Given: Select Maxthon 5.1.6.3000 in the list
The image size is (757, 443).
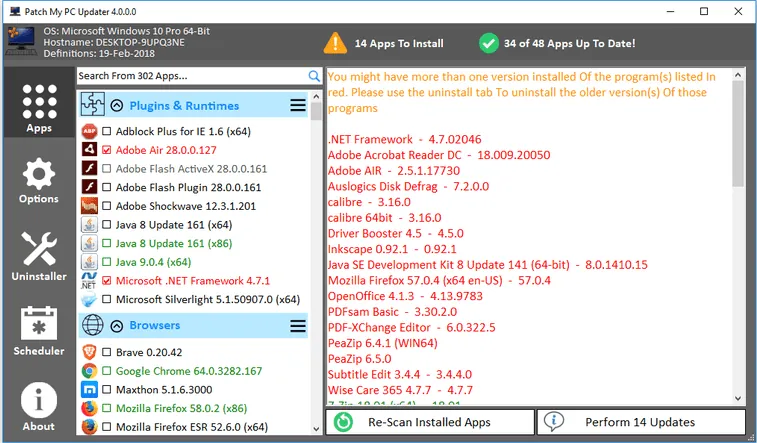Looking at the screenshot, I should pyautogui.click(x=164, y=389).
